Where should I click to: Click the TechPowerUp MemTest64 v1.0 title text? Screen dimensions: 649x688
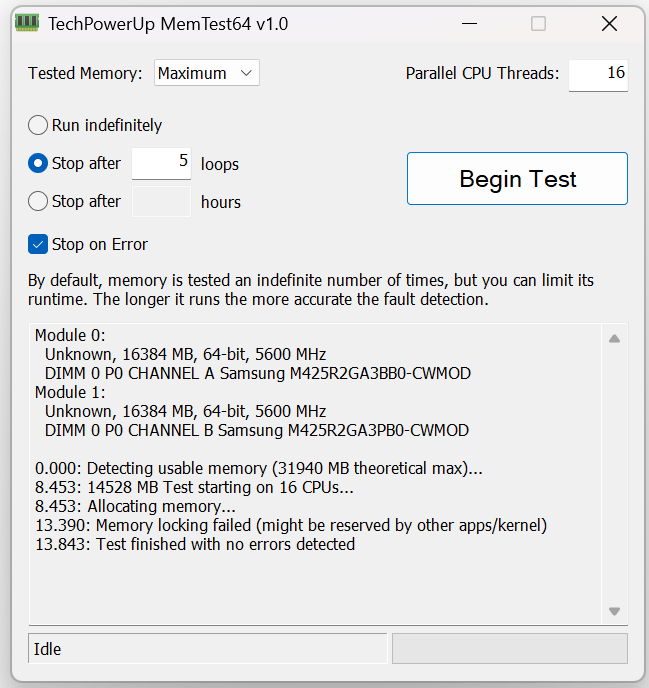168,24
